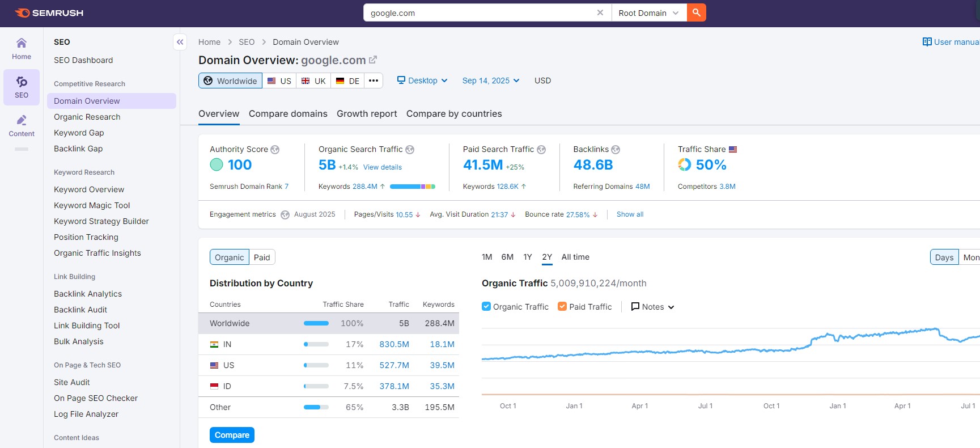
Task: Click the View details link
Action: point(382,167)
